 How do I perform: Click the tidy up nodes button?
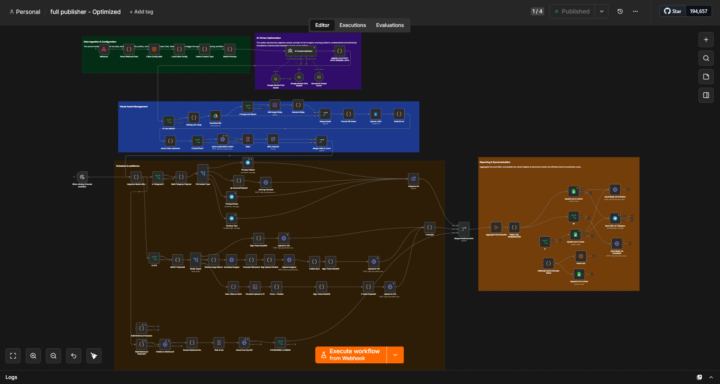point(94,356)
